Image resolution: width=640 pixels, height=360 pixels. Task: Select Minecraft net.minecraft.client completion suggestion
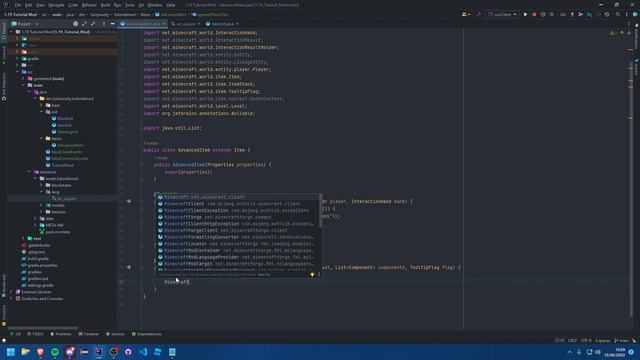tap(237, 197)
